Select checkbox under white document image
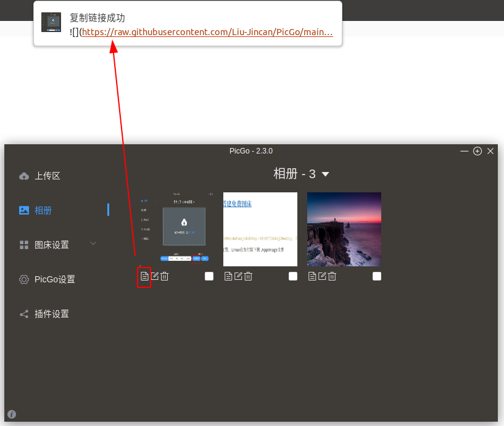The width and height of the screenshot is (504, 426). click(293, 276)
